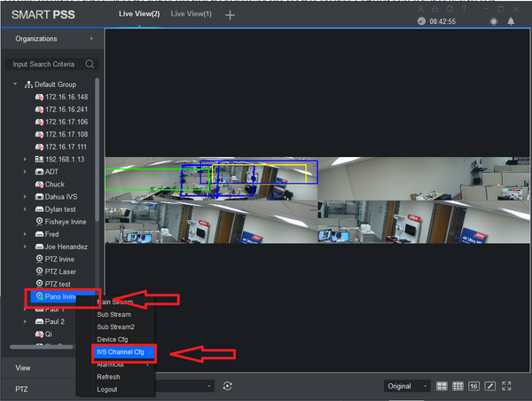532x401 pixels.
Task: Click the lock screen icon
Action: click(x=435, y=9)
